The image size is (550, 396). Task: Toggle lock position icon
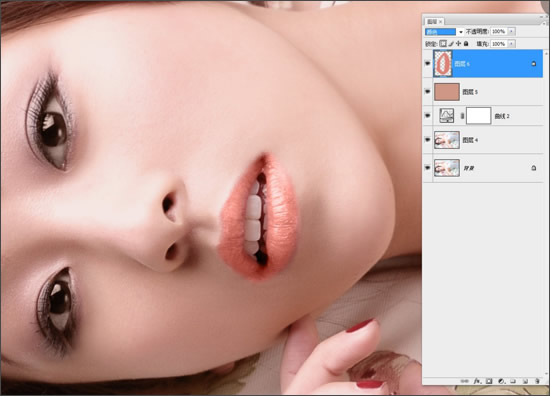point(458,43)
